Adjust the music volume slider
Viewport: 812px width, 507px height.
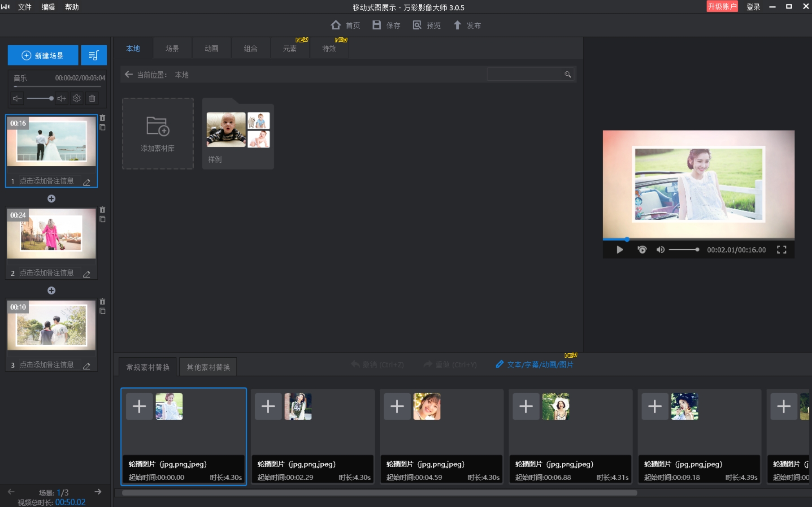[x=39, y=98]
